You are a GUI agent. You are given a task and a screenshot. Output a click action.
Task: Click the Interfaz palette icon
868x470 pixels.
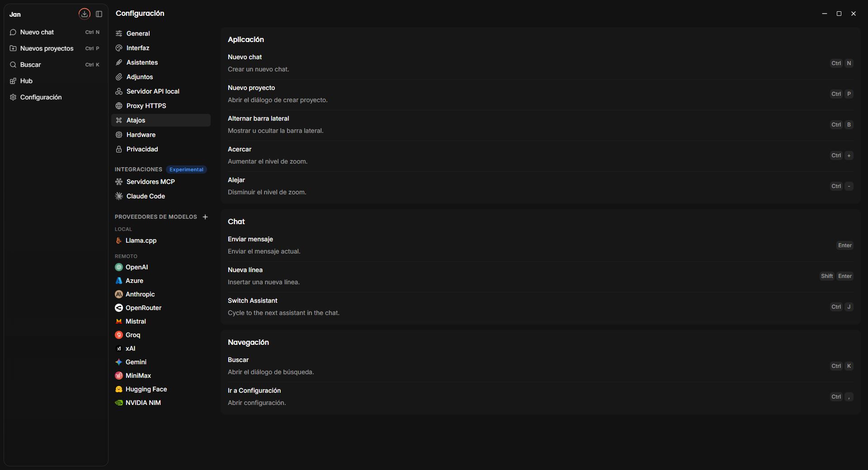tap(119, 48)
